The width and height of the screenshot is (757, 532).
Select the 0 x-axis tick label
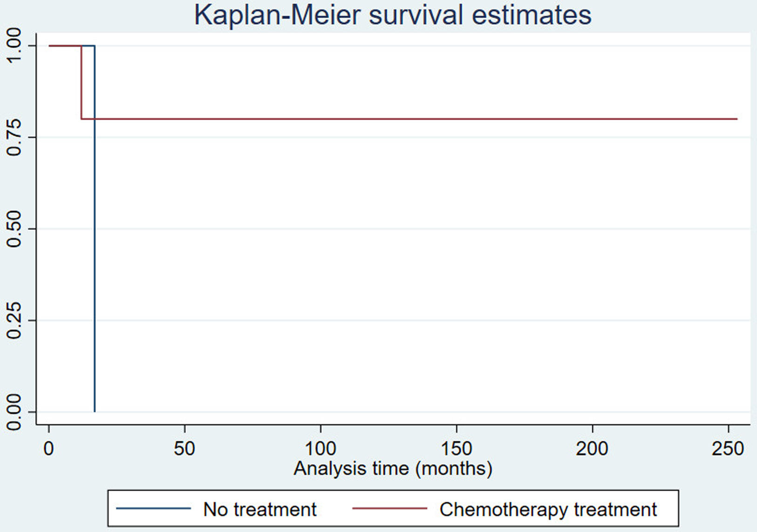(x=49, y=448)
